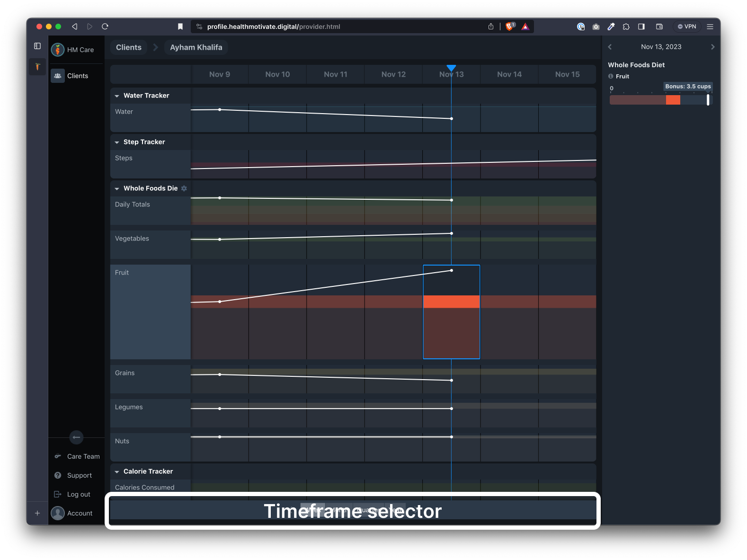Click the bookmark icon beside address bar
Image resolution: width=747 pixels, height=560 pixels.
point(180,27)
